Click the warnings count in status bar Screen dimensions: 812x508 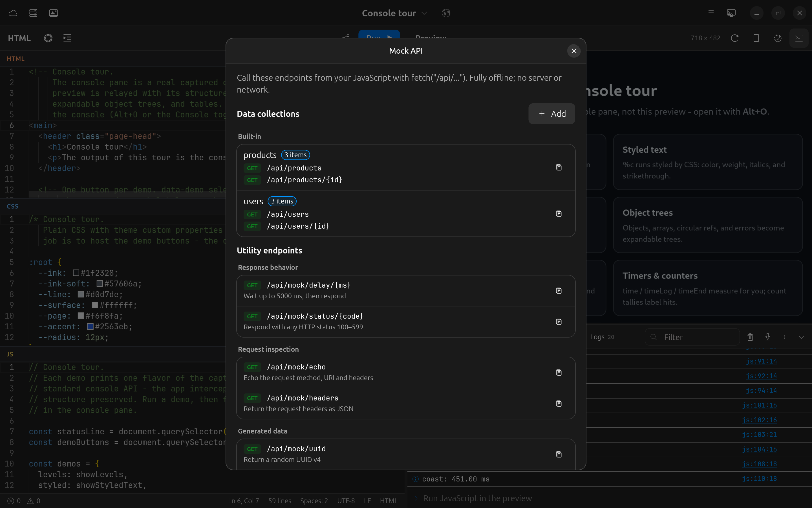coord(34,501)
